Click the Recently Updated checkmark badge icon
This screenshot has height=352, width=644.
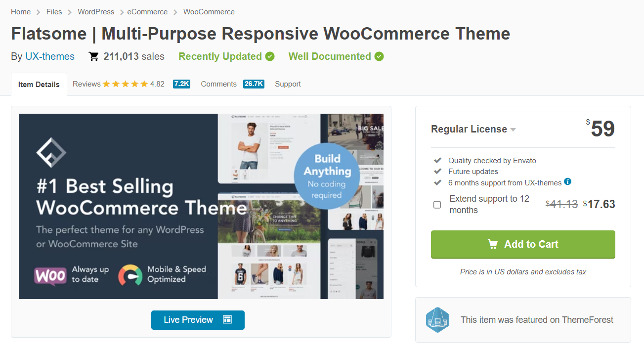(270, 56)
